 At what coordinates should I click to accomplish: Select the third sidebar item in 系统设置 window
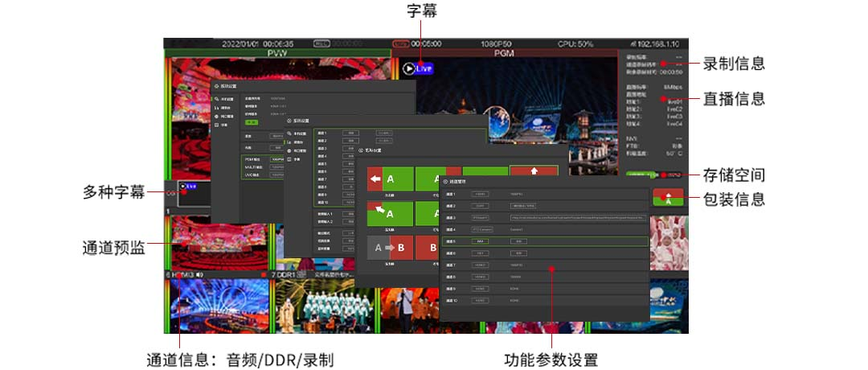pos(297,150)
